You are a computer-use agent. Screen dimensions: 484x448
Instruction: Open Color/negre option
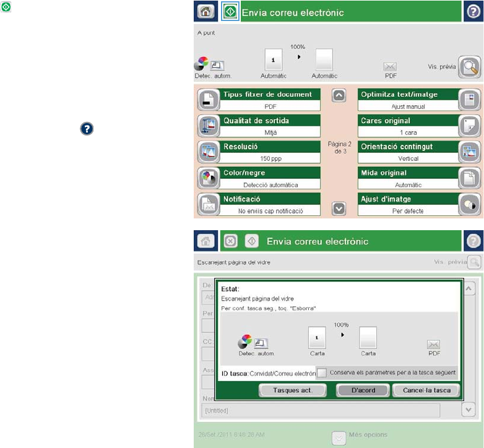(270, 178)
